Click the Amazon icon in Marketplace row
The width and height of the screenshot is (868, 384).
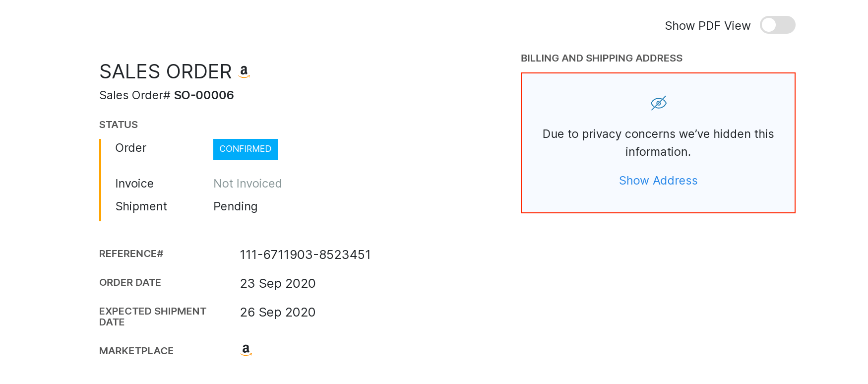246,350
